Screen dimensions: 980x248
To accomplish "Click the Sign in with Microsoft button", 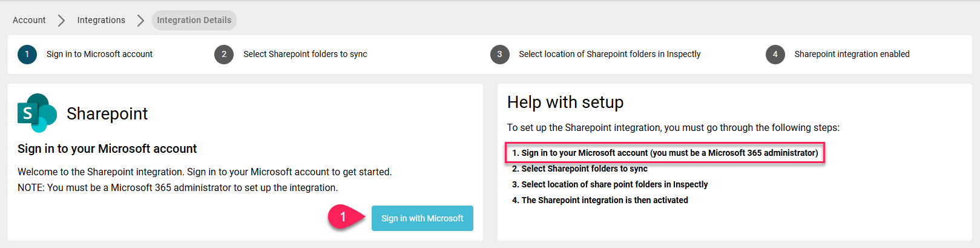I will point(422,218).
